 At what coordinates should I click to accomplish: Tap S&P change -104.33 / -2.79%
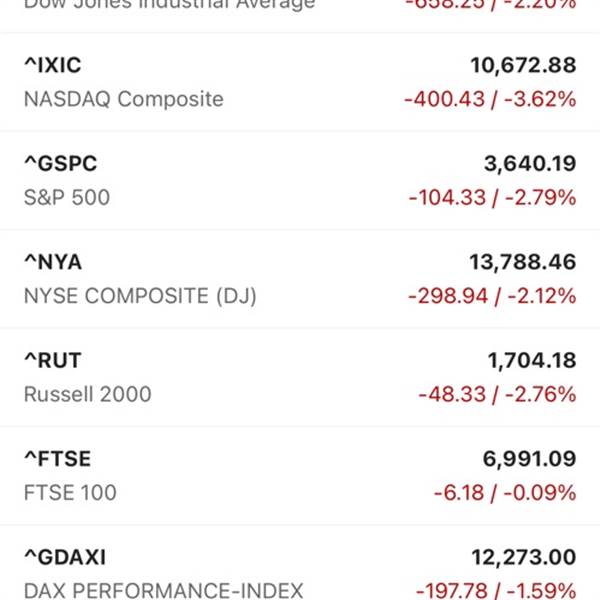(x=492, y=198)
